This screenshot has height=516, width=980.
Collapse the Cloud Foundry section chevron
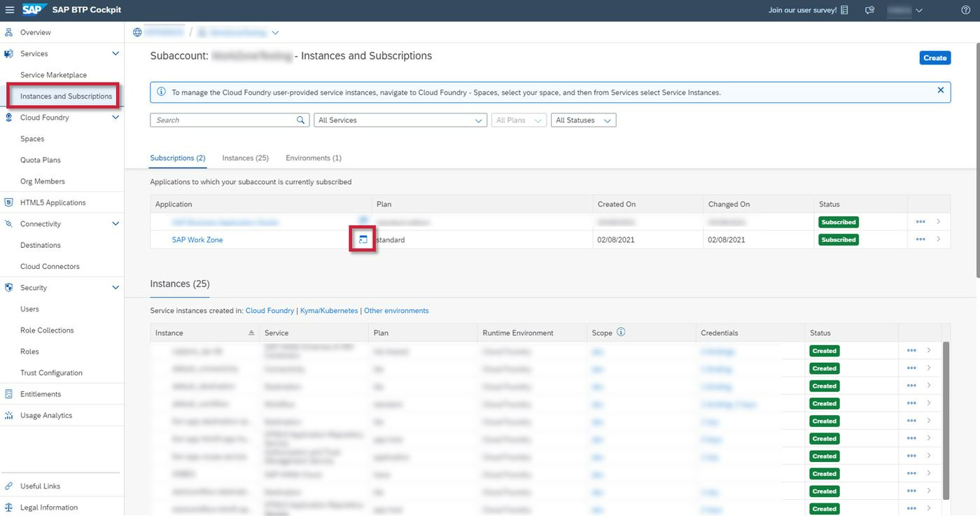[x=116, y=118]
